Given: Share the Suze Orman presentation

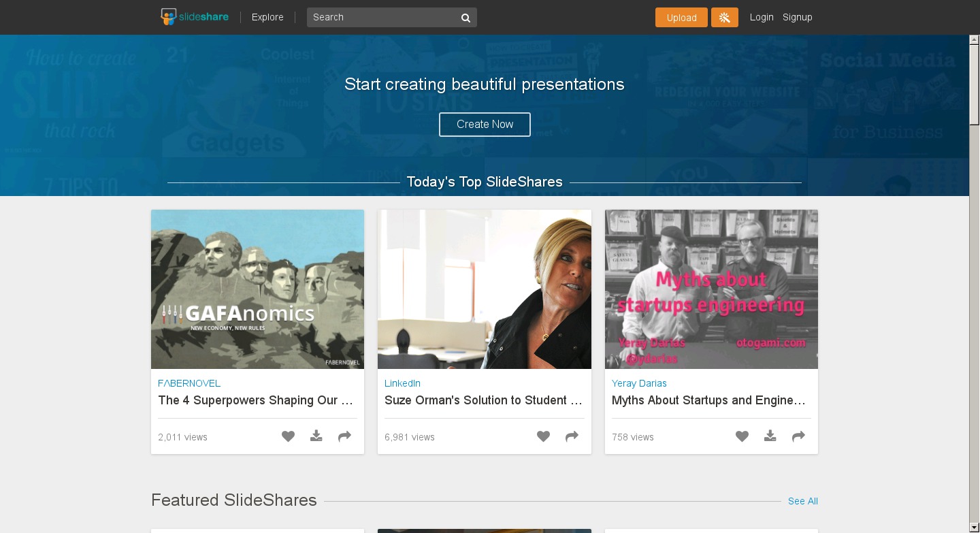Looking at the screenshot, I should click(572, 436).
